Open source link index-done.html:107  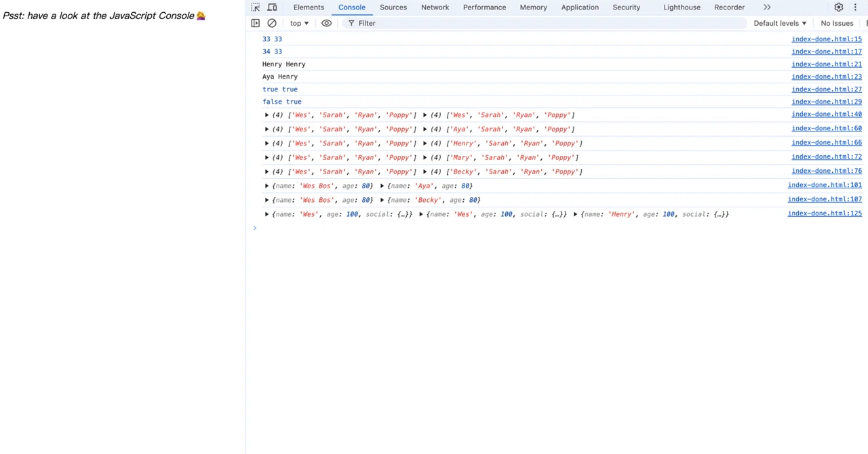point(825,200)
